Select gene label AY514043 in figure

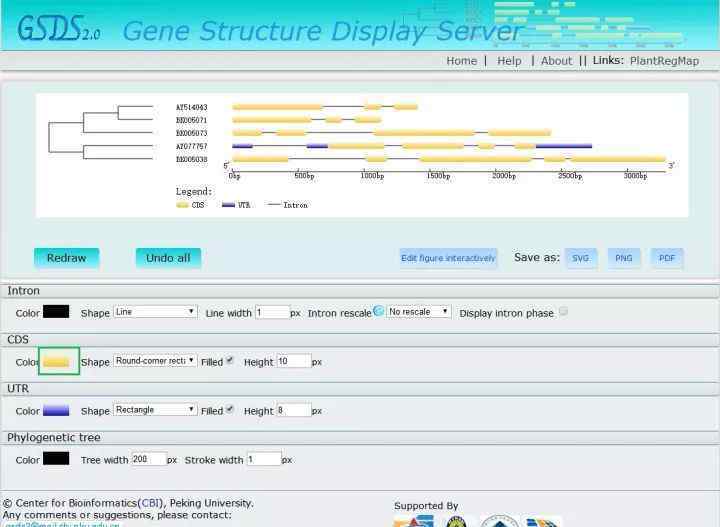192,107
